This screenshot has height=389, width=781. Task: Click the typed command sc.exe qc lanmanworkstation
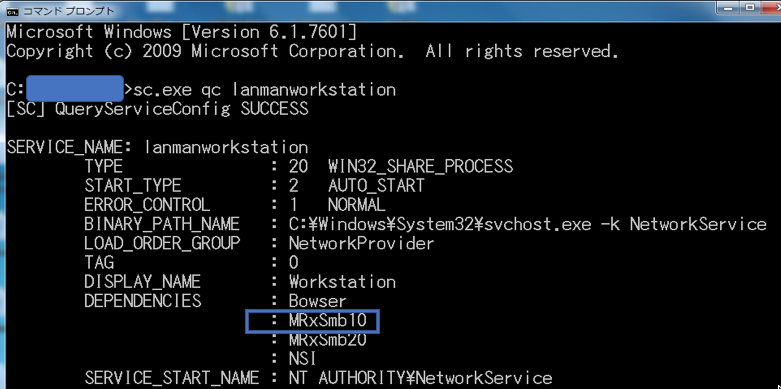[264, 90]
